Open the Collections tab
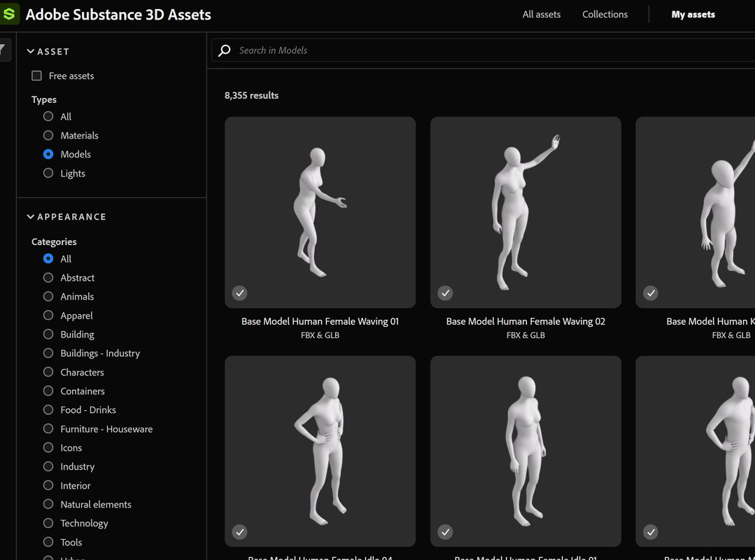Image resolution: width=755 pixels, height=560 pixels. click(x=605, y=15)
